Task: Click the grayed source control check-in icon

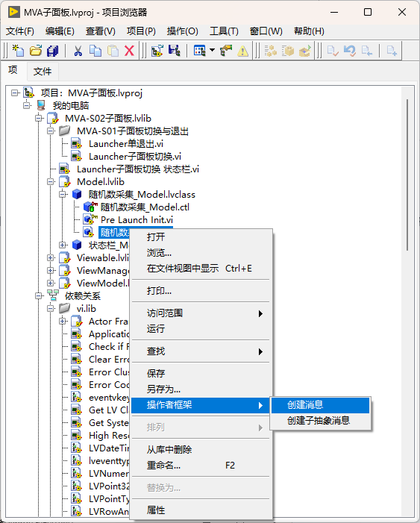Action: 333,51
